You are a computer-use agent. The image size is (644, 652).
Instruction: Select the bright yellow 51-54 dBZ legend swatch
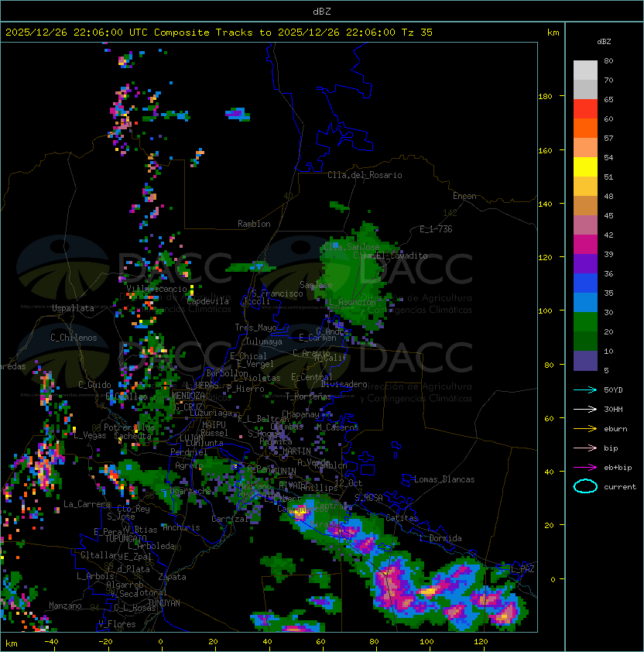(585, 167)
